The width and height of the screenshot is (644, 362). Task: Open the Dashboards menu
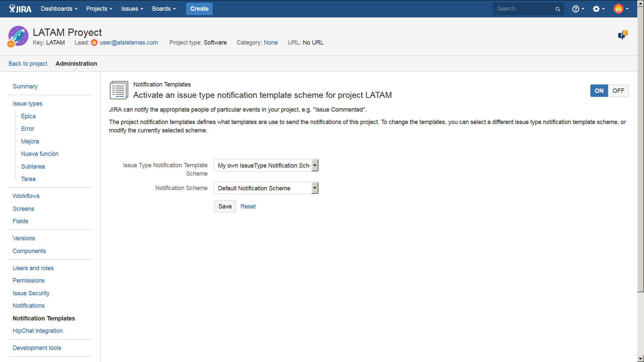pos(59,9)
